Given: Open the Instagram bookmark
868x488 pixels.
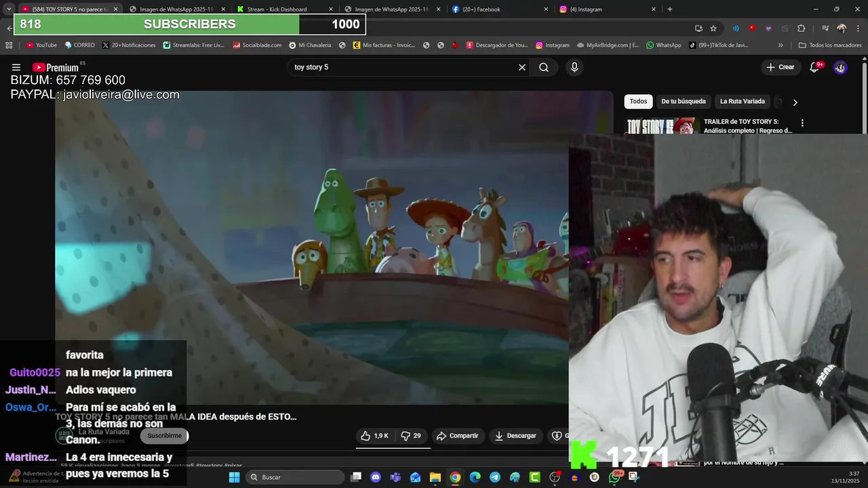Looking at the screenshot, I should [x=553, y=45].
